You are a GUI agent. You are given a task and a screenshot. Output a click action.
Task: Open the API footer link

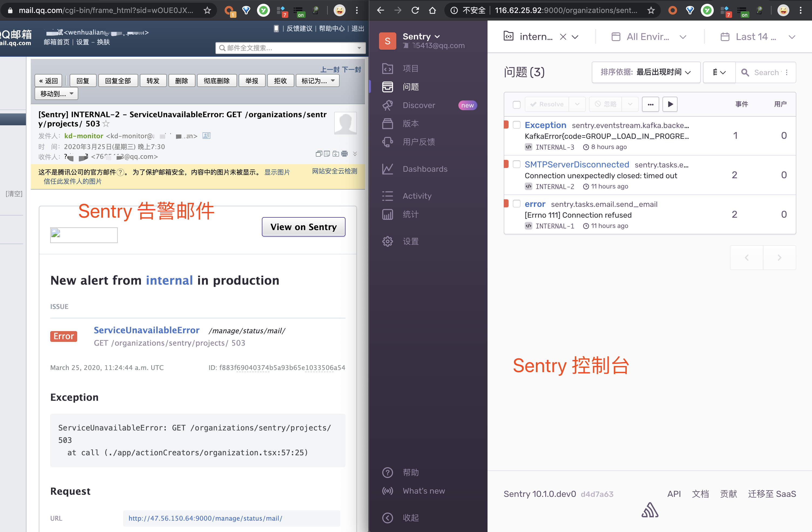click(674, 494)
